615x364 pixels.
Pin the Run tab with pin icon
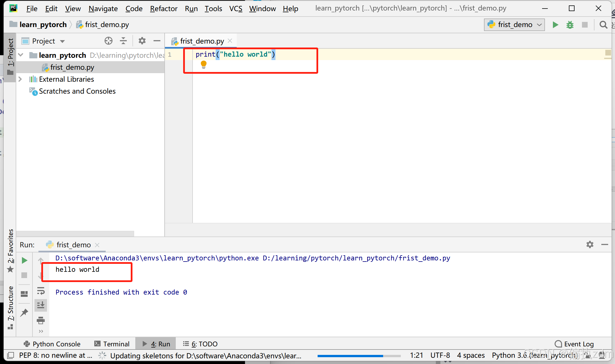24,312
